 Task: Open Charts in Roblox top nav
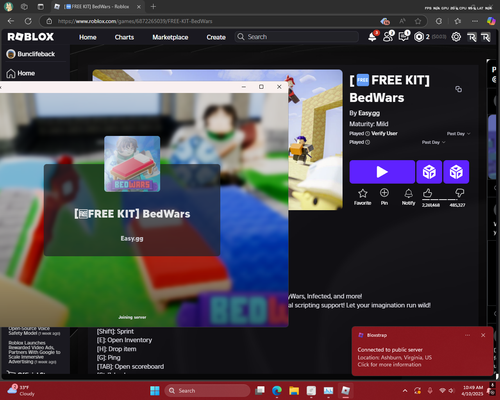coord(124,37)
